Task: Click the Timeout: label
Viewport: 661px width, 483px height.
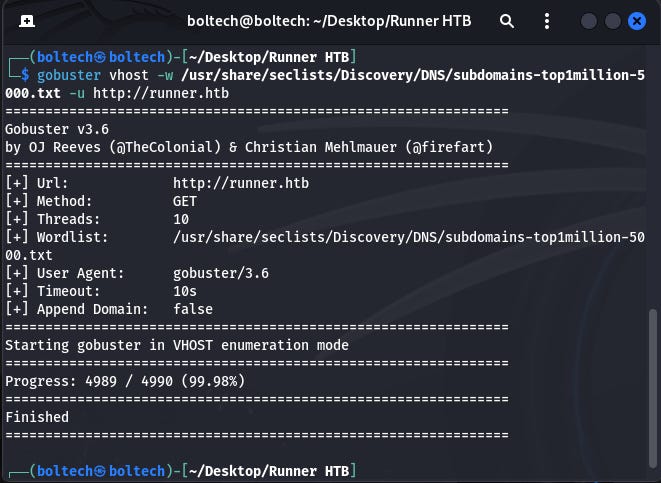Action: 68,291
